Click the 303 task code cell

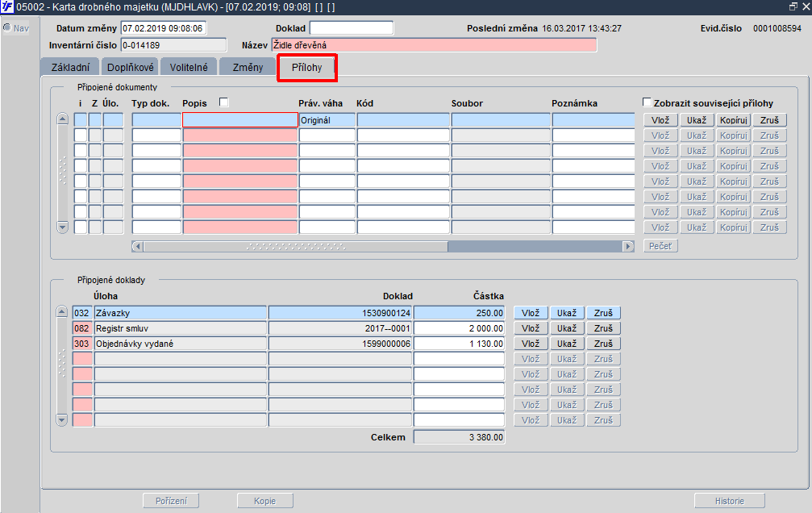pos(82,344)
